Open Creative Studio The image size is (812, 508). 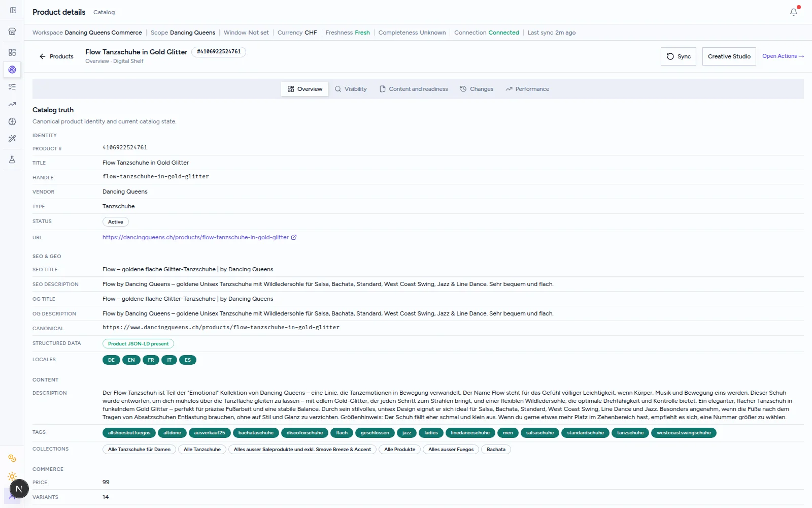[x=729, y=56]
